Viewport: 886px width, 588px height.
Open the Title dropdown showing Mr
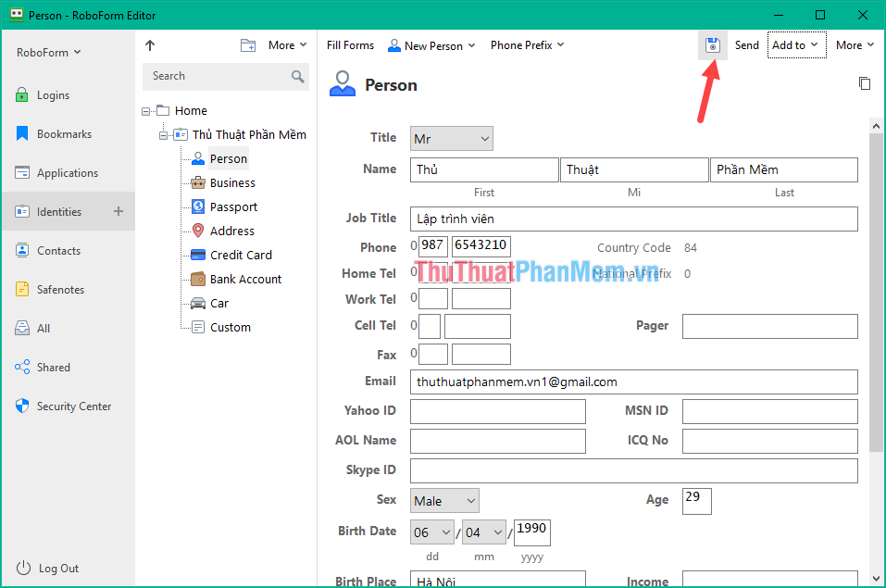pyautogui.click(x=451, y=137)
